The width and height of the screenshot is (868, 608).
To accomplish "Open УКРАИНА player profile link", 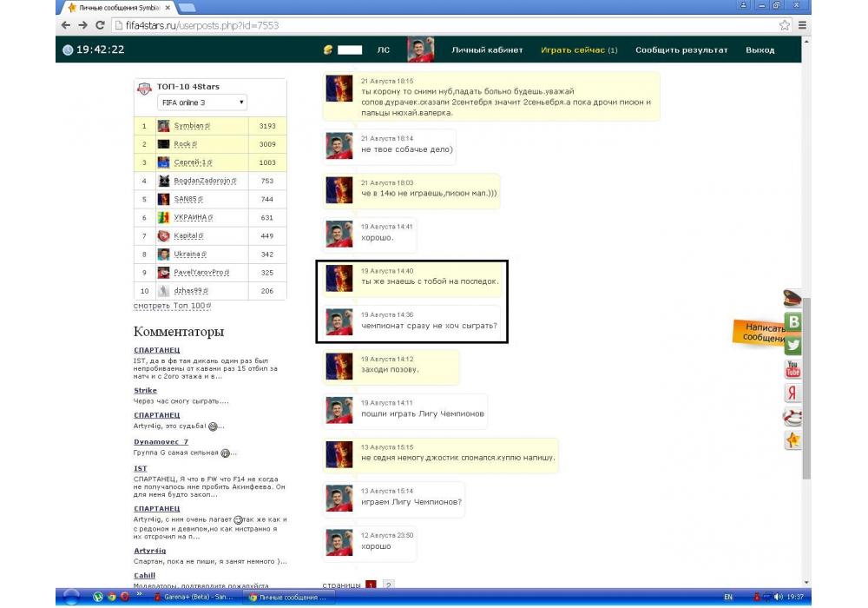I will coord(194,217).
